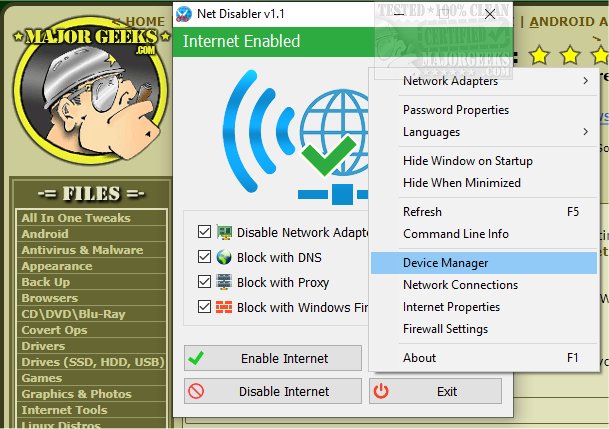Close the Net Disabler window
This screenshot has width=609, height=429.
490,14
